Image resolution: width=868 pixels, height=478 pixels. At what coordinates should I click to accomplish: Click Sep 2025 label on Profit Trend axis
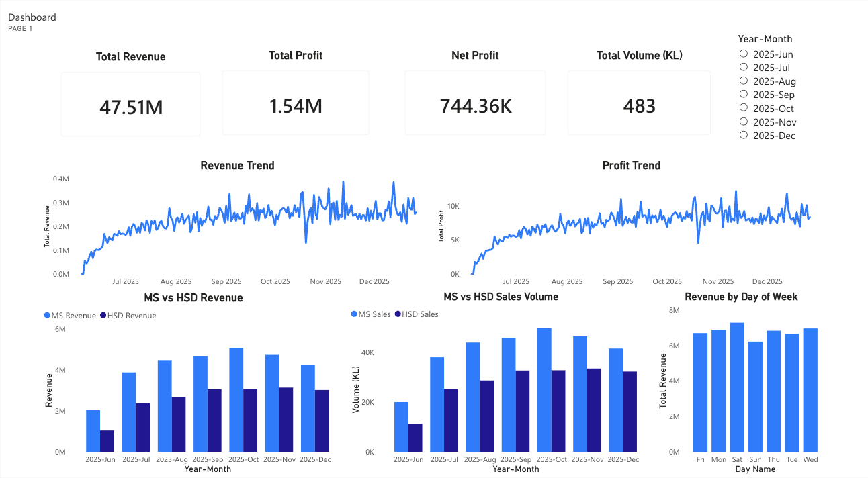point(618,282)
